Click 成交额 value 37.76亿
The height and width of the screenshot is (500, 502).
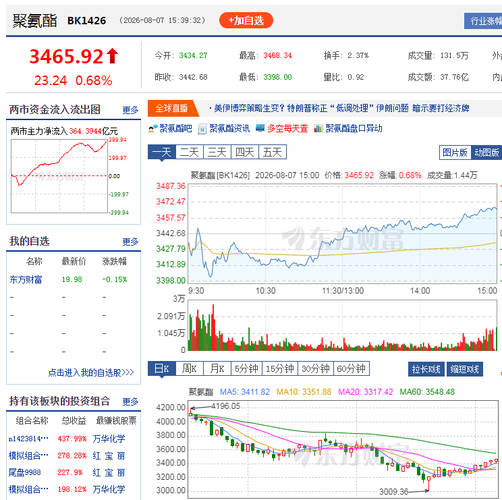coord(454,77)
